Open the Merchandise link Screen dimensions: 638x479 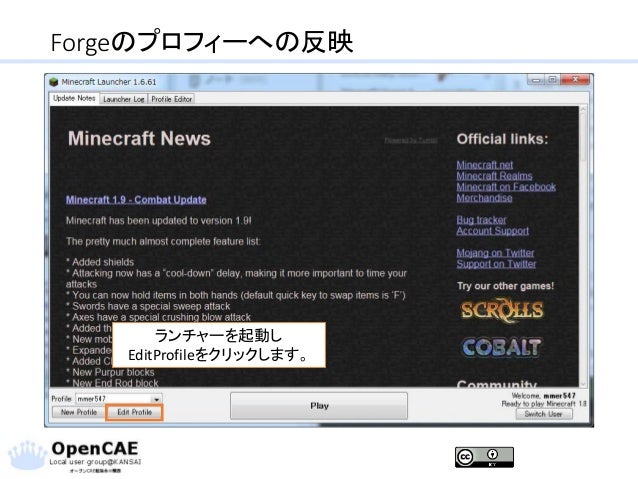point(484,198)
